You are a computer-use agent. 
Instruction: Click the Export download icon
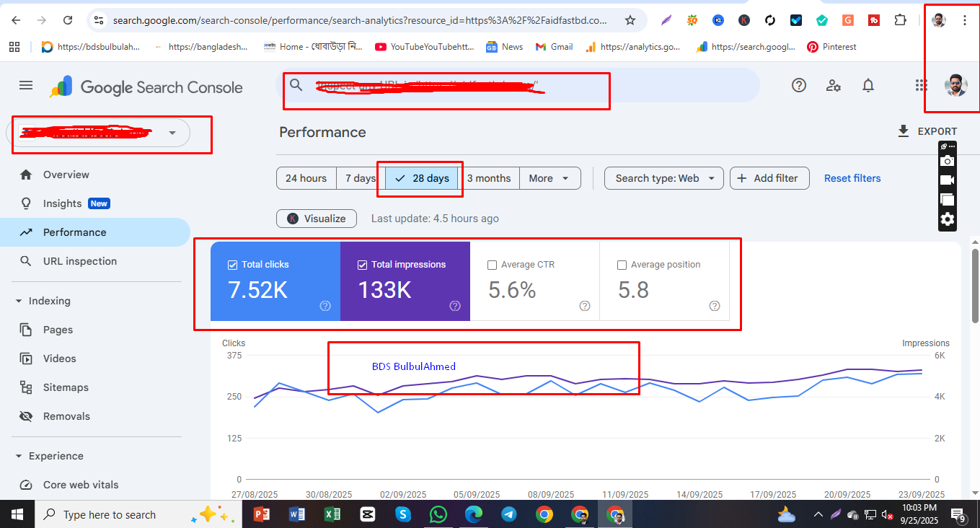(x=903, y=131)
